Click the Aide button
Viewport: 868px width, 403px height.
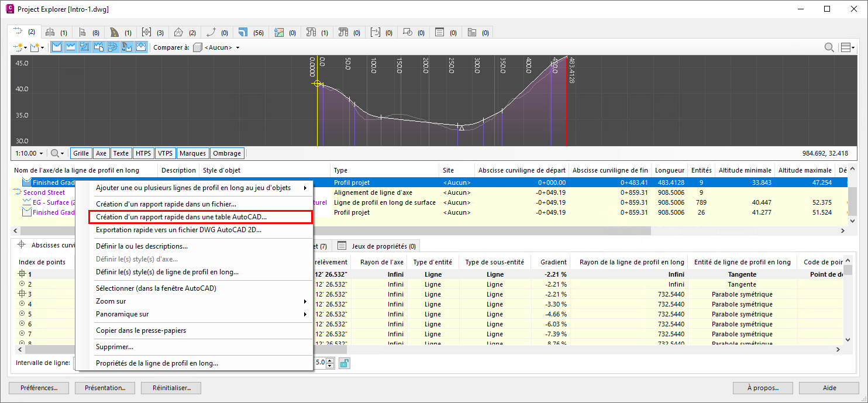pos(829,388)
